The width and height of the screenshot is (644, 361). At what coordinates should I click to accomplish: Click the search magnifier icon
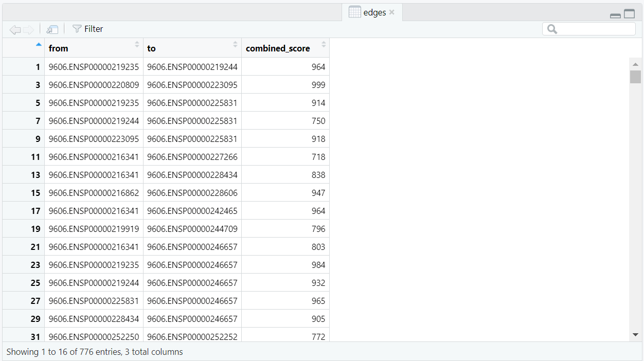[x=552, y=29]
